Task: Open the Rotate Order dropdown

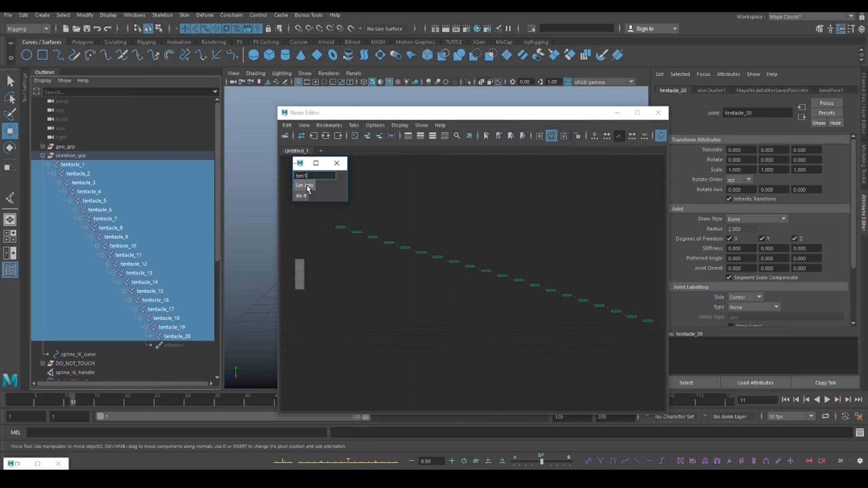Action: (x=748, y=179)
